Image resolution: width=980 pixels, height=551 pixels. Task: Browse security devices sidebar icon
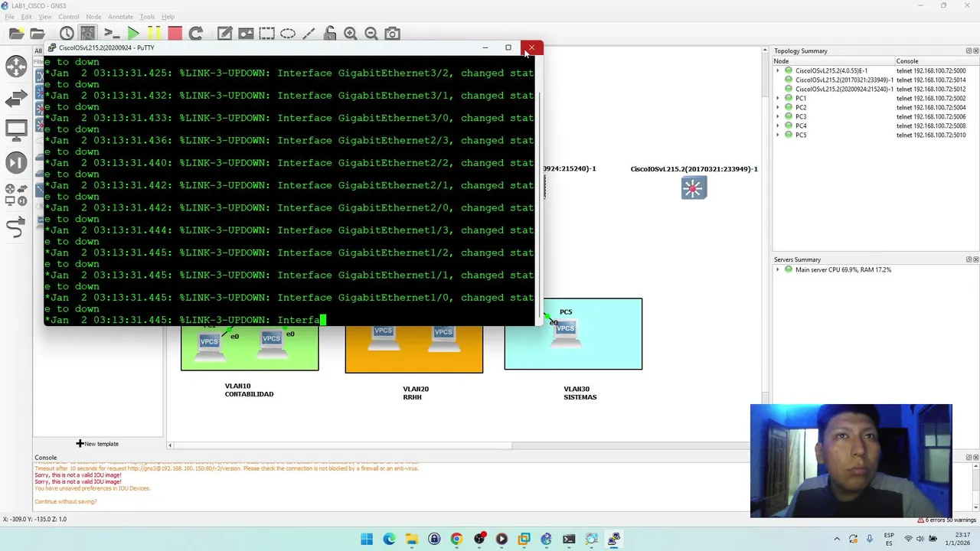(16, 162)
